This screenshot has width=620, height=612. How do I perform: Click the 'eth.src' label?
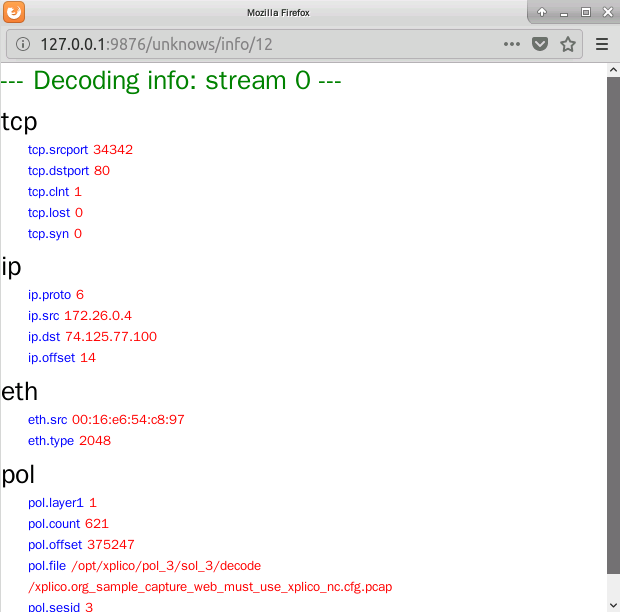tap(47, 420)
